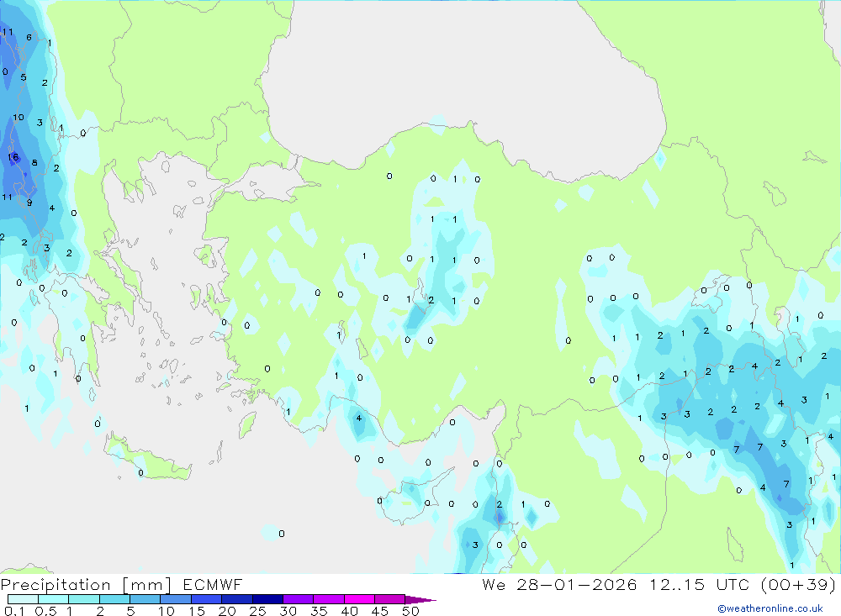Choose the magenta 40–45 mm legend swatch
This screenshot has height=616, width=841.
pyautogui.click(x=359, y=599)
